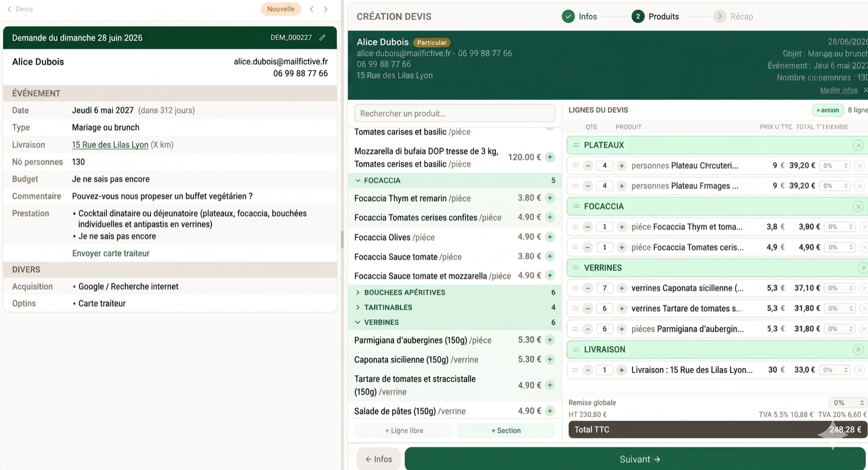The width and height of the screenshot is (868, 470).
Task: Click the Nouvelle status badge
Action: point(280,9)
